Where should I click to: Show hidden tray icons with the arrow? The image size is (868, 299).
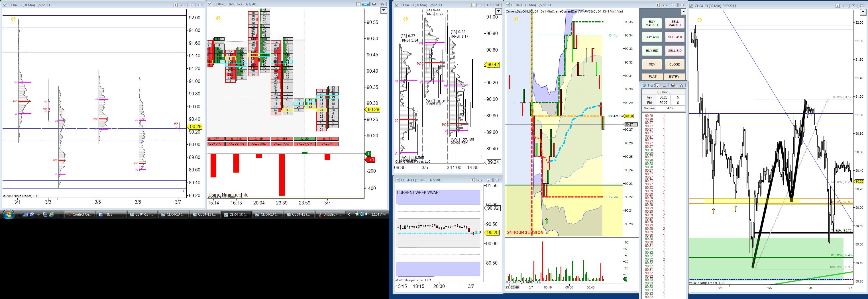[x=349, y=214]
